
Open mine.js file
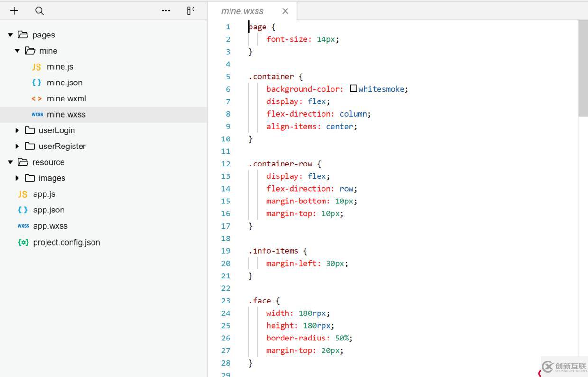tap(60, 67)
